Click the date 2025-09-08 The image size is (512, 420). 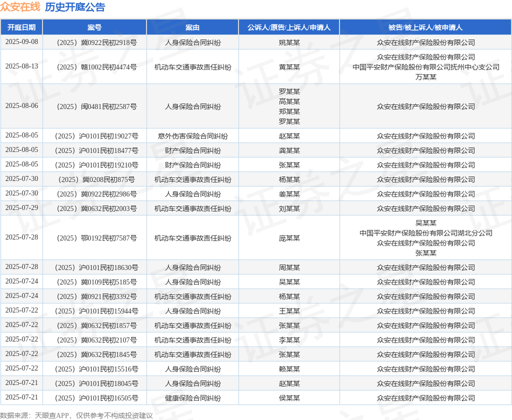click(21, 42)
